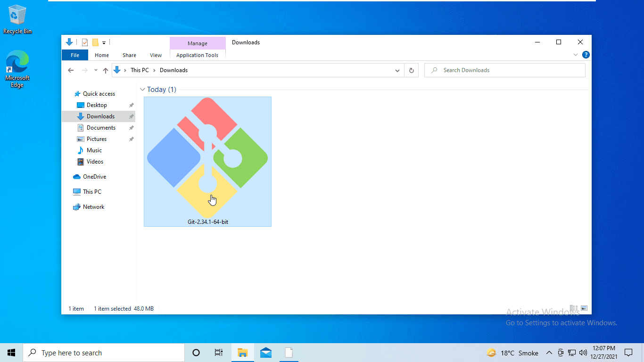644x362 pixels.
Task: Go back with the Back arrow
Action: coord(71,70)
